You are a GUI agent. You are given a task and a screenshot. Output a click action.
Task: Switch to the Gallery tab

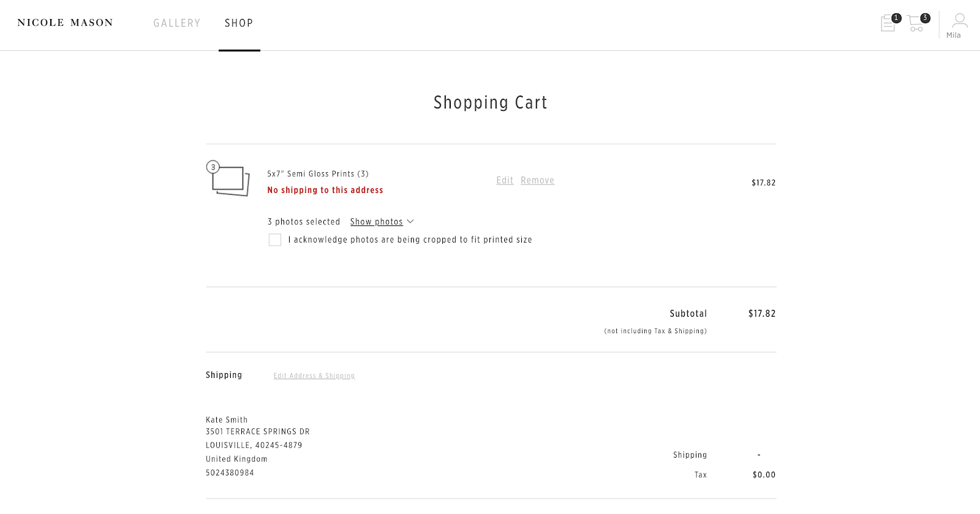point(177,23)
